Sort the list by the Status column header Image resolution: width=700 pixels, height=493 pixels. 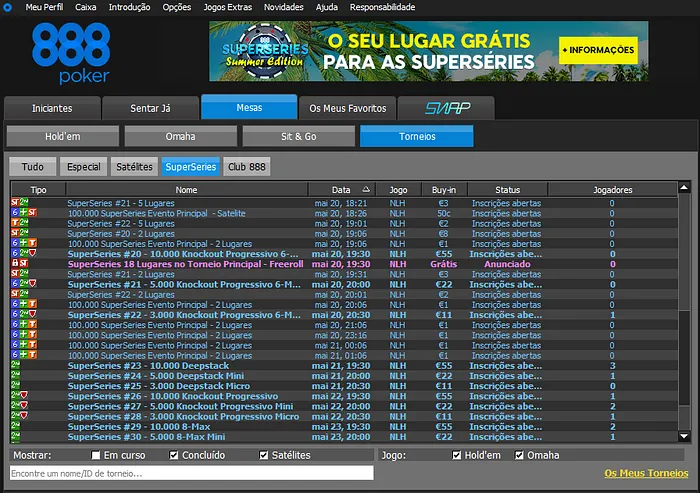click(x=508, y=190)
